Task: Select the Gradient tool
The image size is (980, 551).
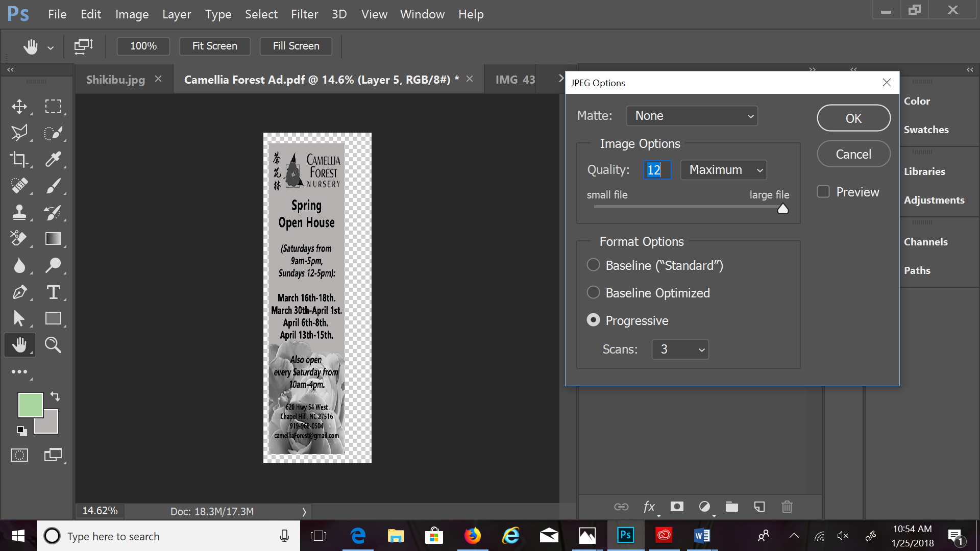Action: click(53, 239)
